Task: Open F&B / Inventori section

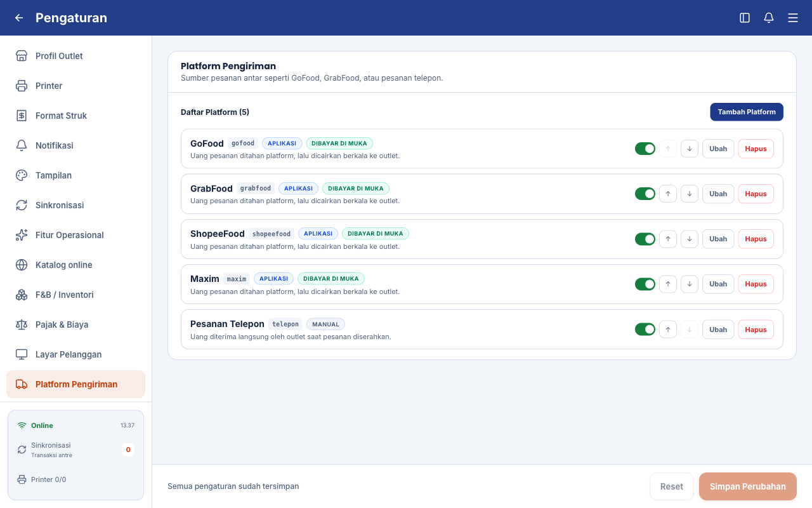Action: pos(75,295)
